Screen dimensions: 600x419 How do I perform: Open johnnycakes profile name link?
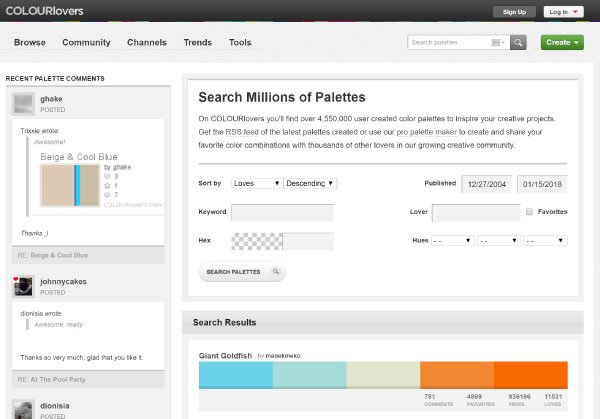[64, 282]
